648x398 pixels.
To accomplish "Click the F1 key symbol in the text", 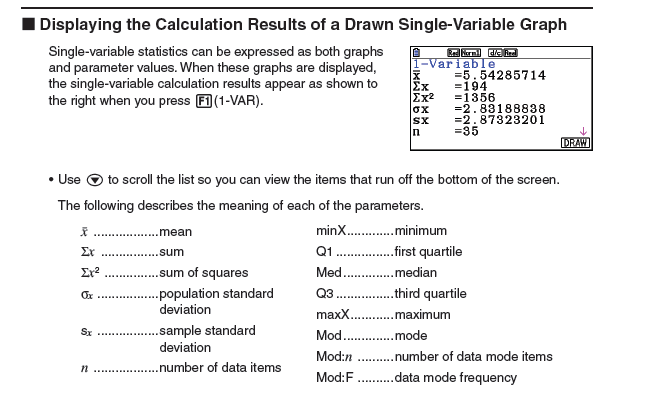I will (204, 101).
